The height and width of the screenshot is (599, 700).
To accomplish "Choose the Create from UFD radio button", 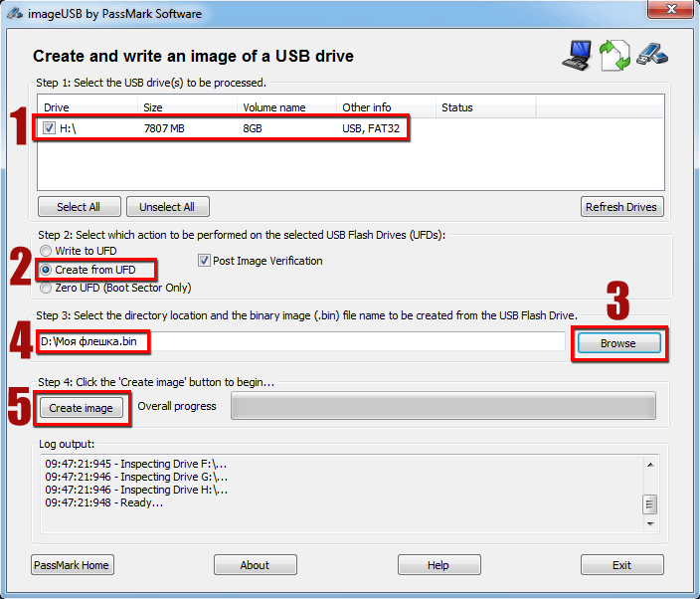I will (45, 270).
